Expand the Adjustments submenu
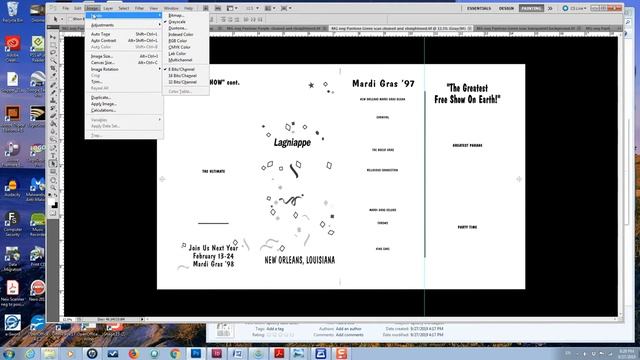640x360 pixels. (x=124, y=25)
